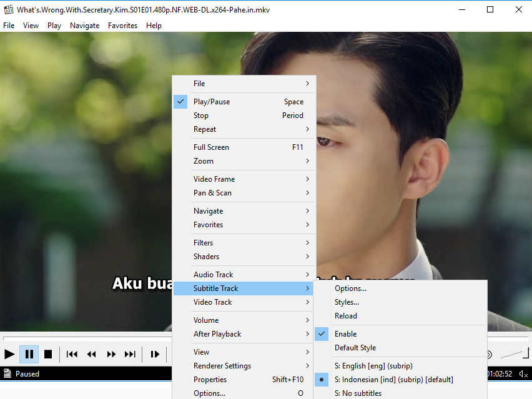The image size is (532, 399).
Task: Click the MPC-HC app icon in the title bar
Action: (x=9, y=9)
